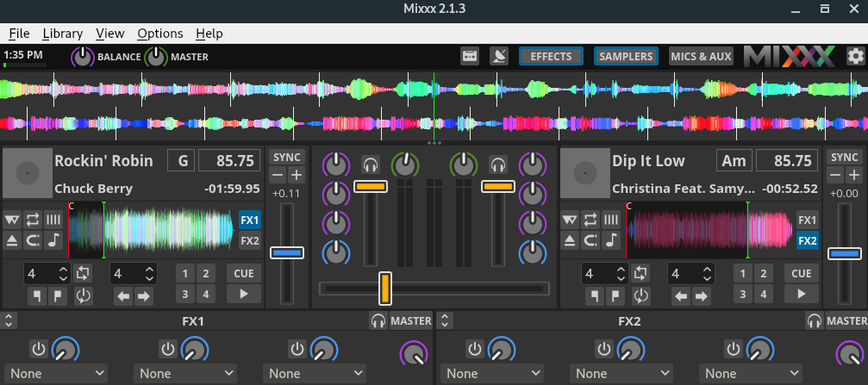Image resolution: width=868 pixels, height=385 pixels.
Task: Click the MASTER volume knob
Action: tap(156, 57)
